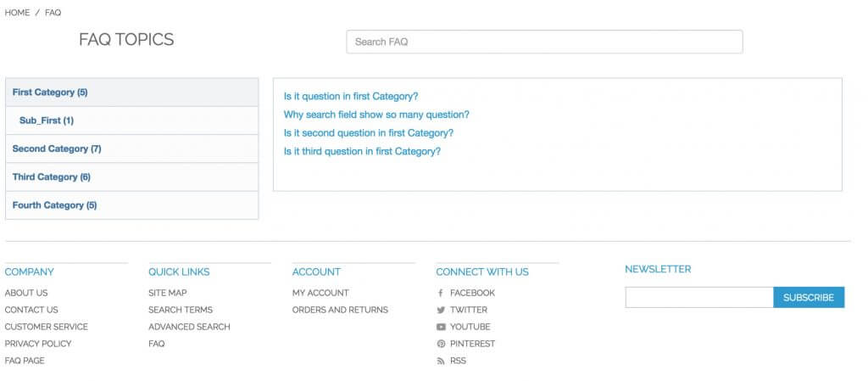
Task: Open My Account footer link
Action: pyautogui.click(x=320, y=293)
